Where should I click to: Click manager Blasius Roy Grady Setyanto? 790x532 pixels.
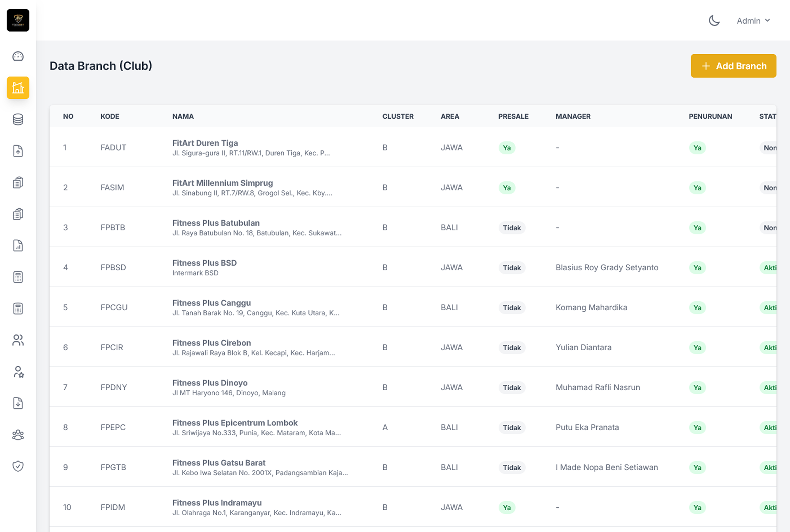tap(607, 268)
